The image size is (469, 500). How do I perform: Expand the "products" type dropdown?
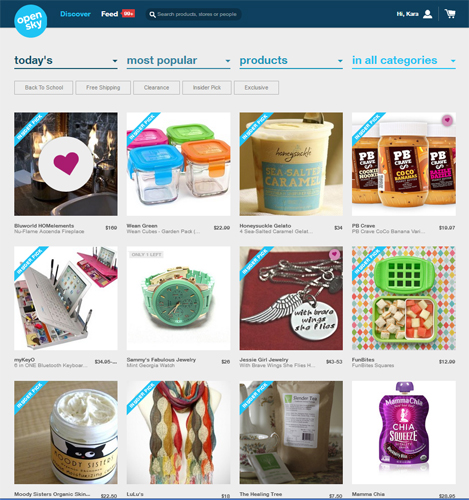point(291,61)
